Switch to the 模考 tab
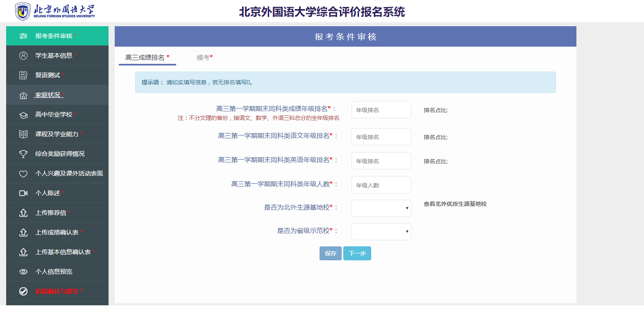Screen dimensions: 644x309 coord(204,58)
